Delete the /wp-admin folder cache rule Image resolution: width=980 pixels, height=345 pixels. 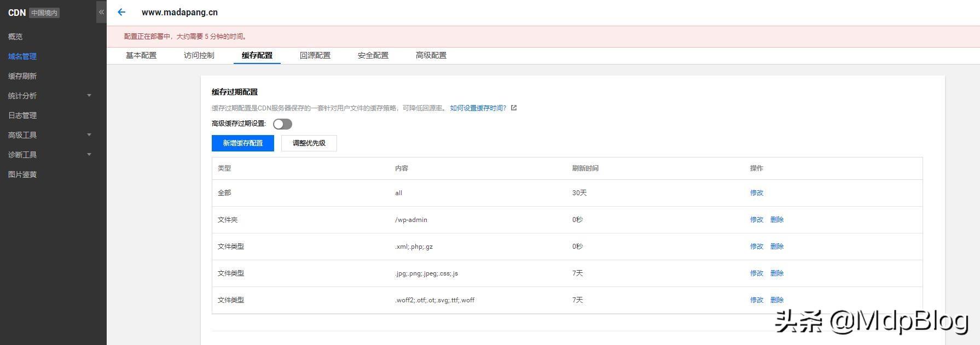pos(777,220)
